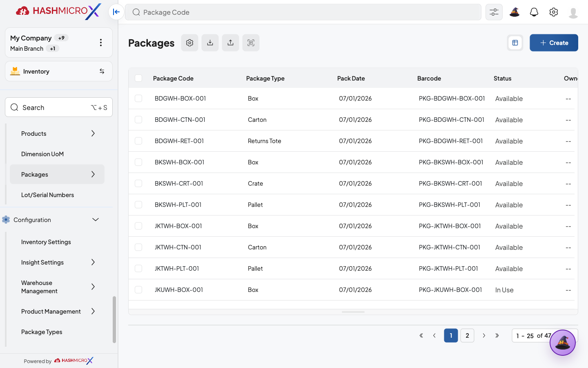The image size is (588, 368).
Task: Expand the Packages submenu chevron
Action: (93, 174)
